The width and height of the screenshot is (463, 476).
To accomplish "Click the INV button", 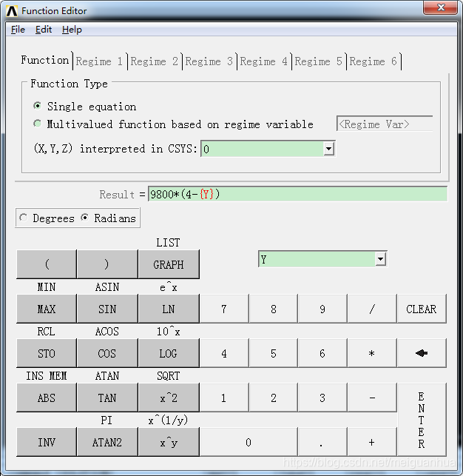I will pyautogui.click(x=47, y=442).
